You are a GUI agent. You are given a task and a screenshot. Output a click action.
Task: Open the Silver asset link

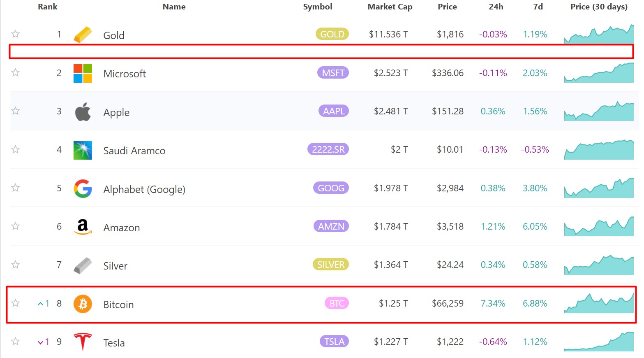click(x=115, y=266)
